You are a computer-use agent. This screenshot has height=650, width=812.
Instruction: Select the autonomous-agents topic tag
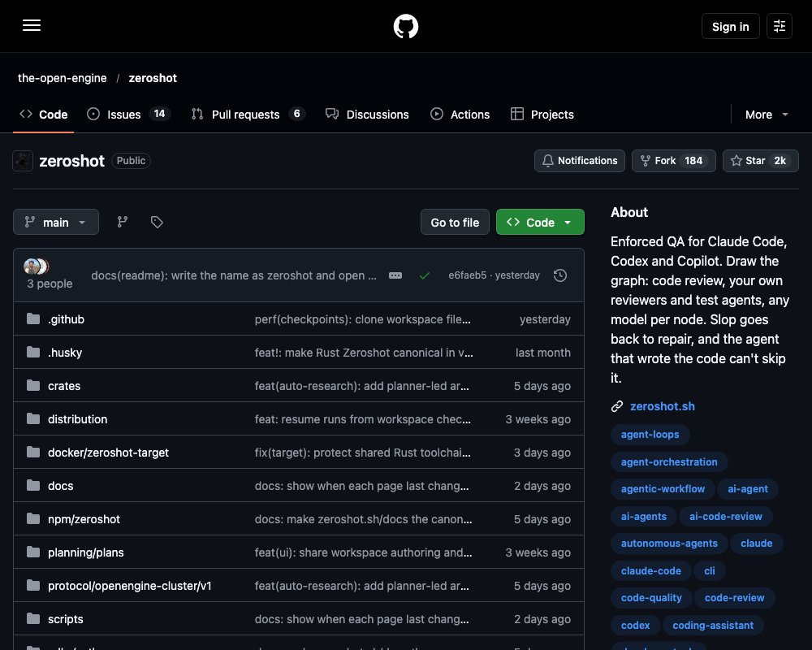pyautogui.click(x=669, y=544)
